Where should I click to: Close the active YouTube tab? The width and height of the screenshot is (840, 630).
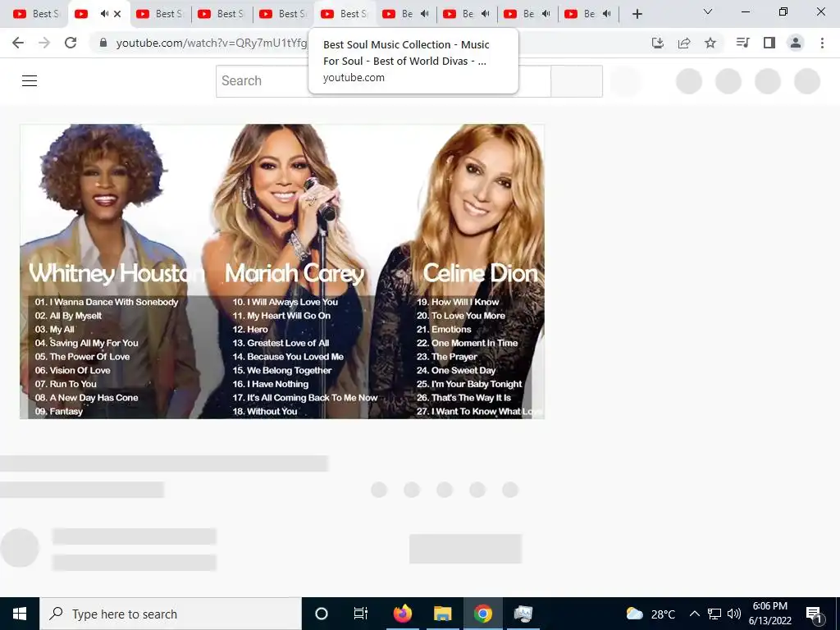pos(118,14)
